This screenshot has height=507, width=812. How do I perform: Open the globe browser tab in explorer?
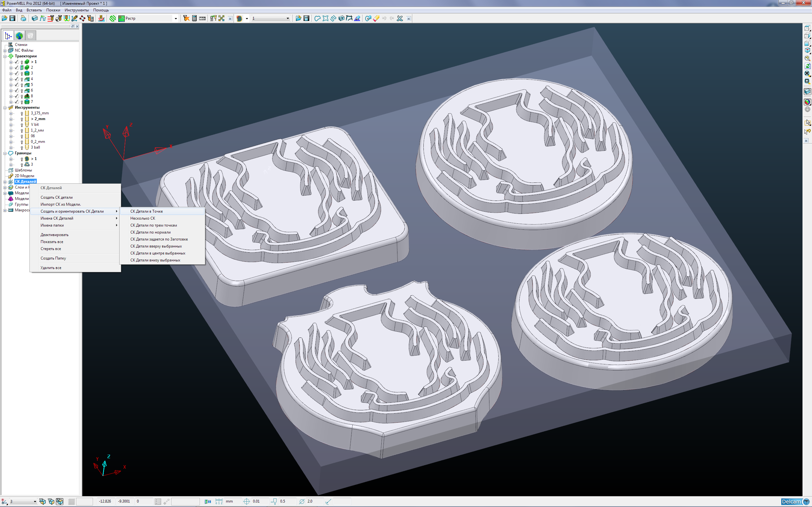[x=19, y=35]
